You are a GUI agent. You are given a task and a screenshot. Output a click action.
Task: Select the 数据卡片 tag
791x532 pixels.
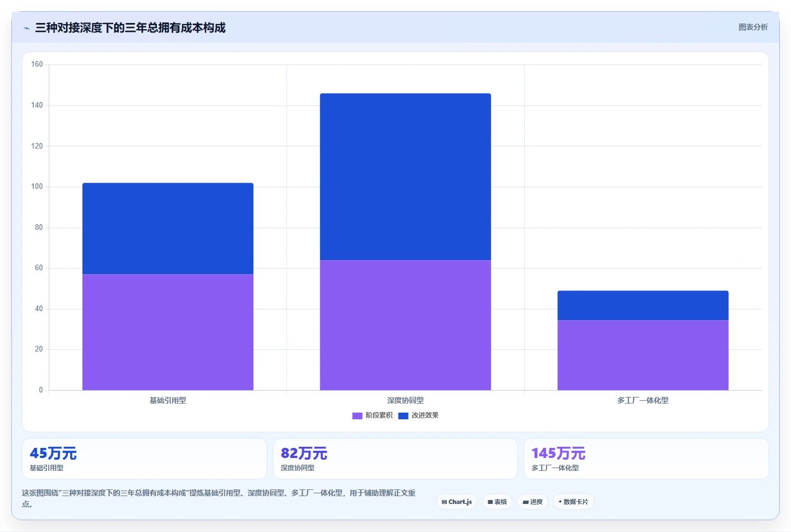point(573,502)
